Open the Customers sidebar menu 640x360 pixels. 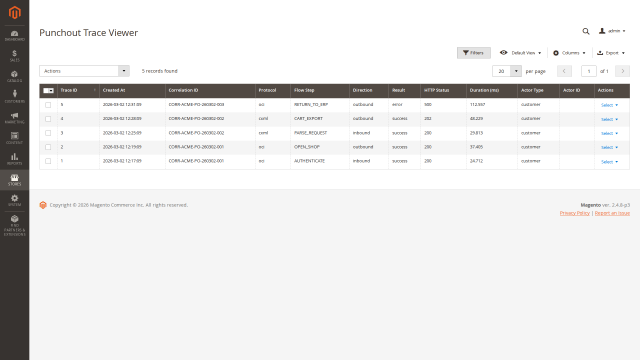[x=15, y=97]
